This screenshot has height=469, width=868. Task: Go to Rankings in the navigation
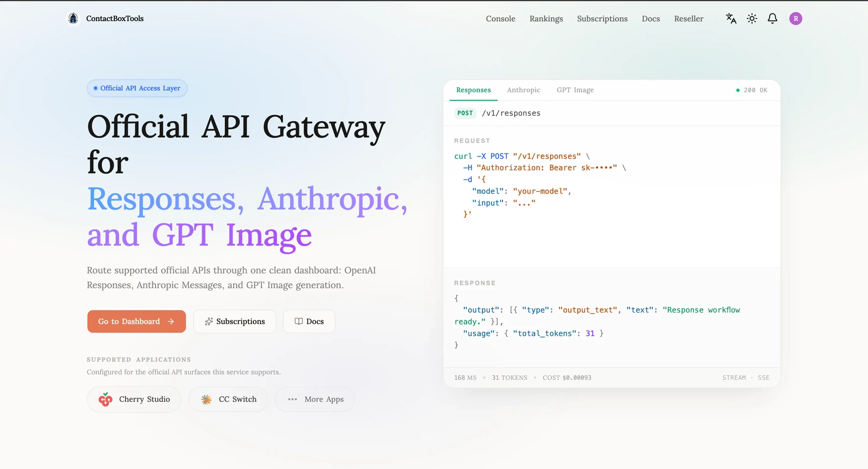(546, 19)
